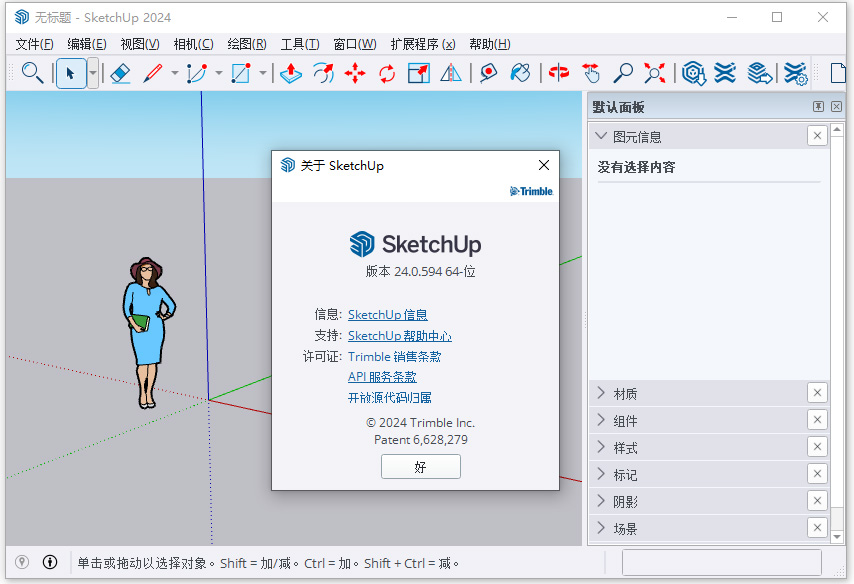Open the 窗口 menu
The image size is (854, 584).
pos(352,44)
